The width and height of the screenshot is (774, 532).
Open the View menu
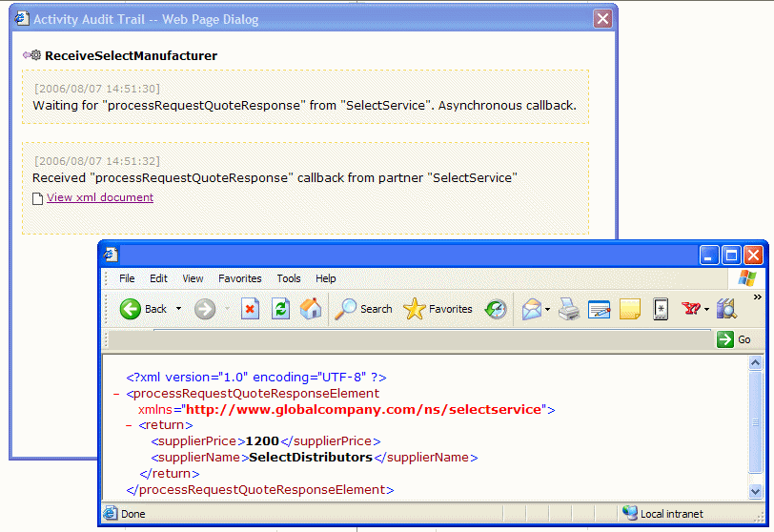[193, 278]
